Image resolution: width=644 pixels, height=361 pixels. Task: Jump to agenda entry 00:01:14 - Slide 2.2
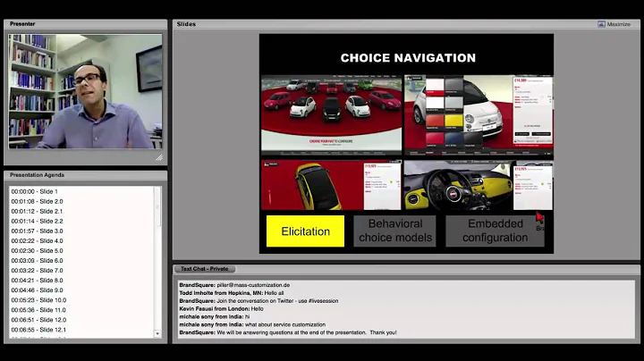(x=37, y=221)
